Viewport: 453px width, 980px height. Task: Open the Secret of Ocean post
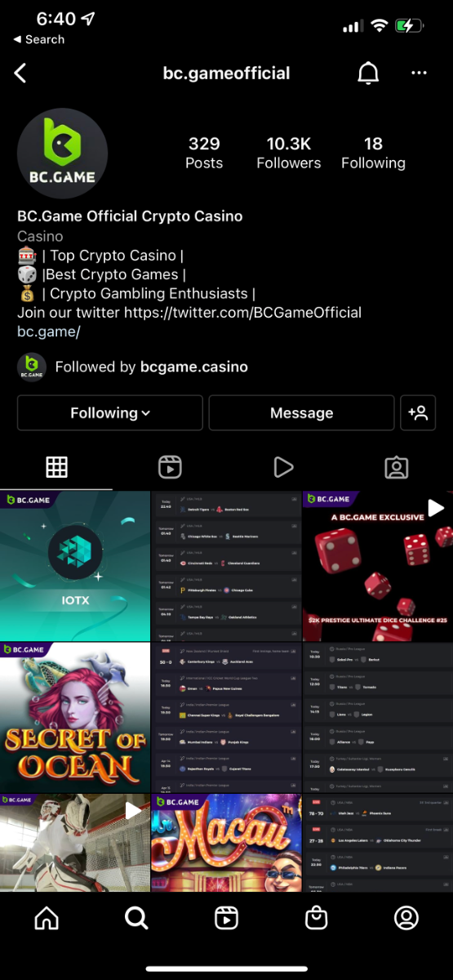(75, 717)
